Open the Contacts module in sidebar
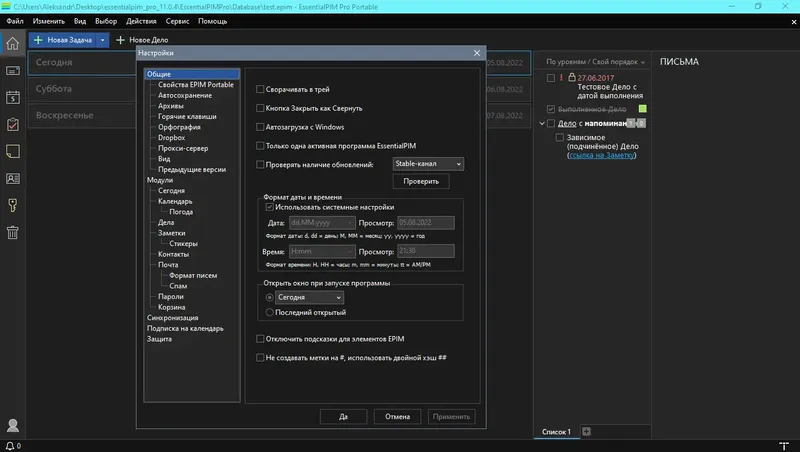Screen dimensions: 800x452 click(13, 179)
